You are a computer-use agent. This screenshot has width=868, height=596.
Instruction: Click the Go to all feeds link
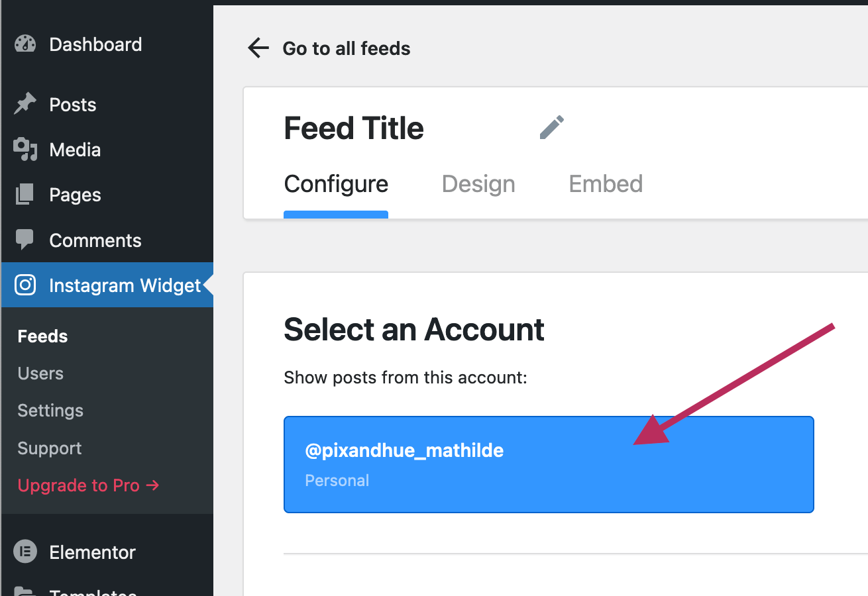[x=346, y=48]
